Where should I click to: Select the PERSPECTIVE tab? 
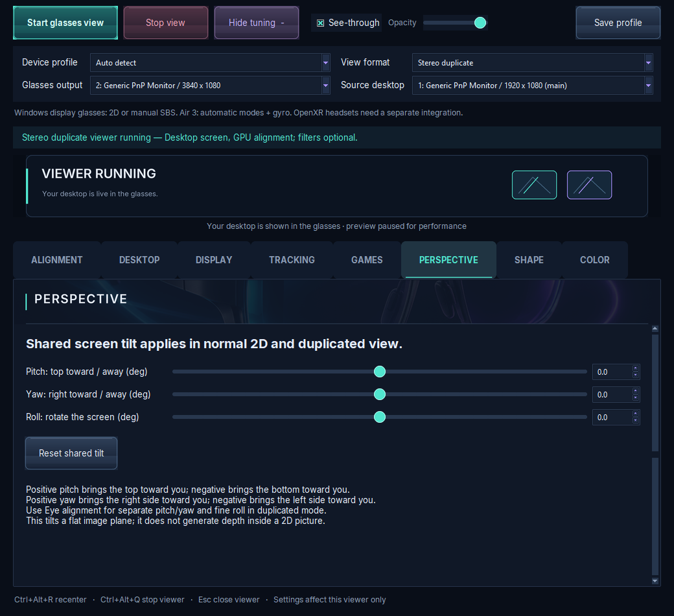448,260
